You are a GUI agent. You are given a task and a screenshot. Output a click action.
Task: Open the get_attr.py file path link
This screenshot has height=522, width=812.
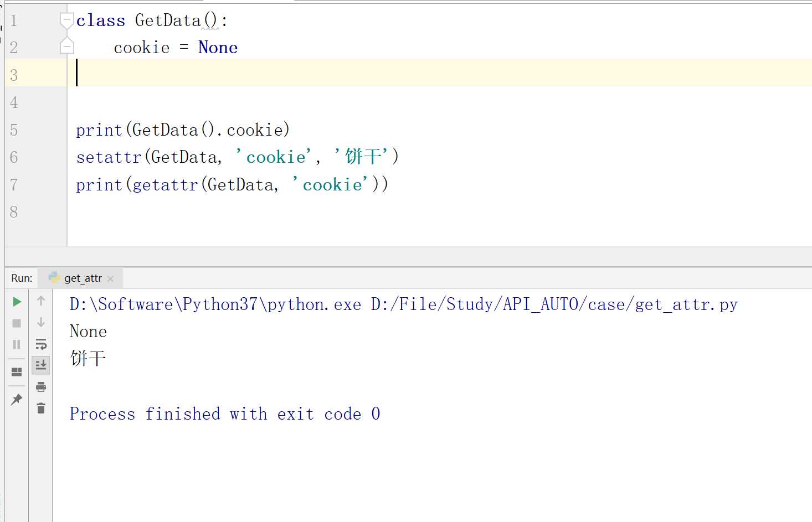tap(554, 304)
